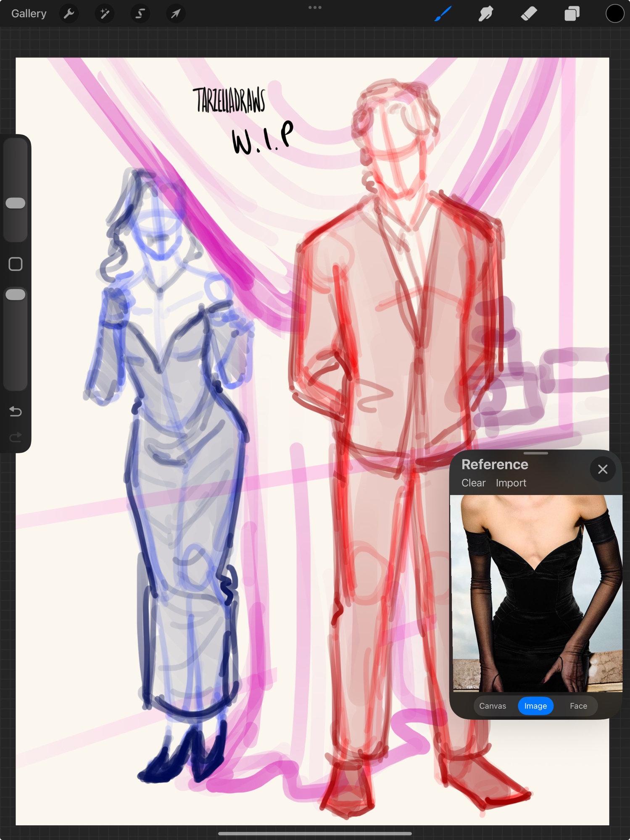This screenshot has width=630, height=840.
Task: Import a reference image
Action: coord(511,483)
